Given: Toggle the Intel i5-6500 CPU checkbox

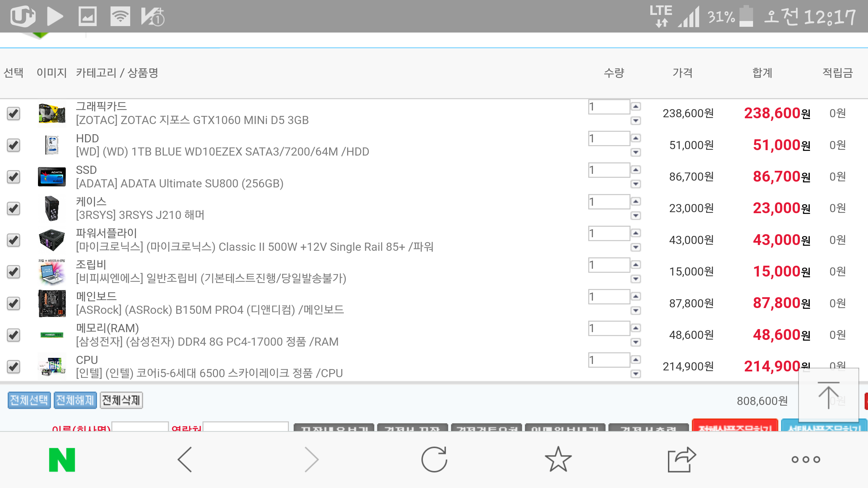Looking at the screenshot, I should [14, 367].
